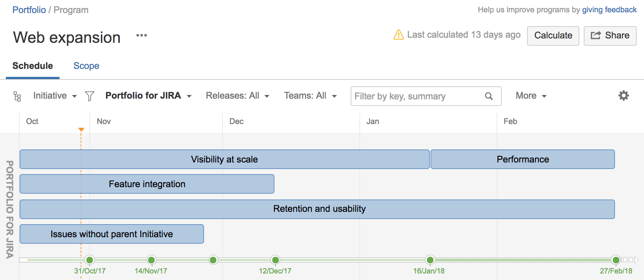Click the Share button
Screen dimensions: 644x280
[610, 36]
